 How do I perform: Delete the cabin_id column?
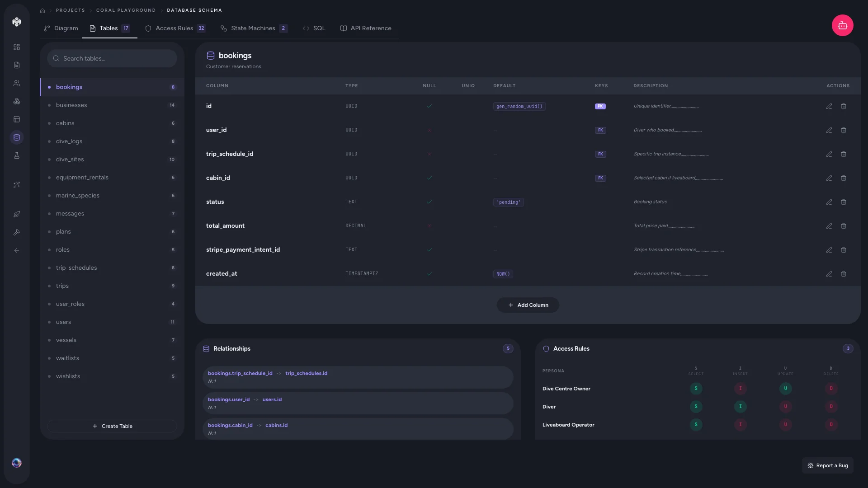843,178
